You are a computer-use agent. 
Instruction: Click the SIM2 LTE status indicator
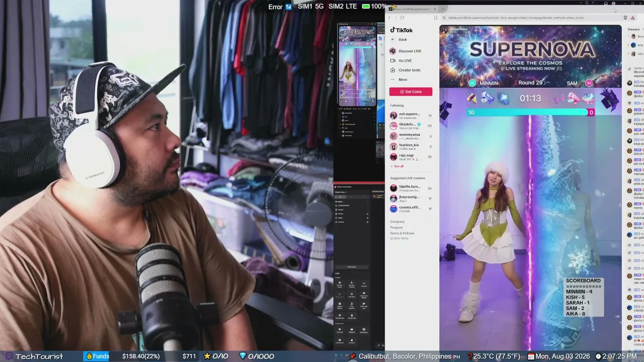click(343, 7)
